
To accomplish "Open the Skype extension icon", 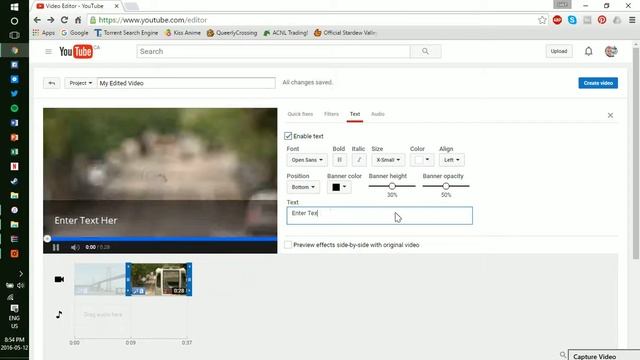I will pyautogui.click(x=572, y=20).
